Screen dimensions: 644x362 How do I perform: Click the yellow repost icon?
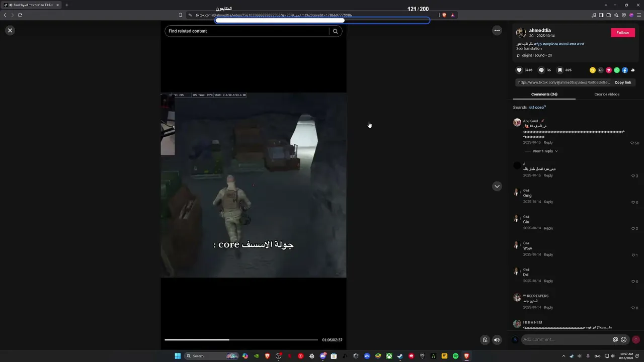click(x=593, y=70)
